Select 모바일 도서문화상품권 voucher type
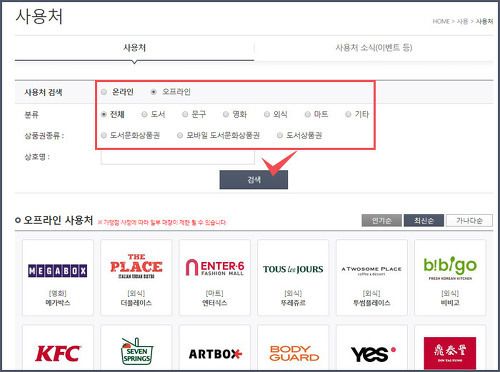The image size is (500, 372). (180, 135)
